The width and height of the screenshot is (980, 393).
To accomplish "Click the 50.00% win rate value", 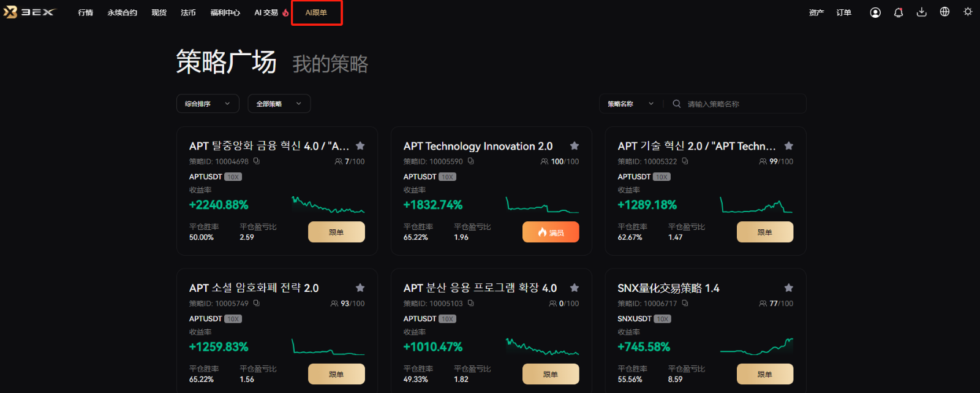I will (x=202, y=237).
